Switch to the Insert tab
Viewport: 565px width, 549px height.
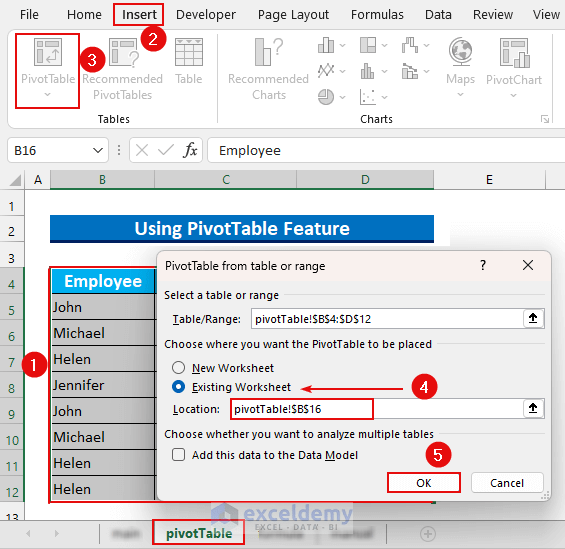click(x=139, y=14)
